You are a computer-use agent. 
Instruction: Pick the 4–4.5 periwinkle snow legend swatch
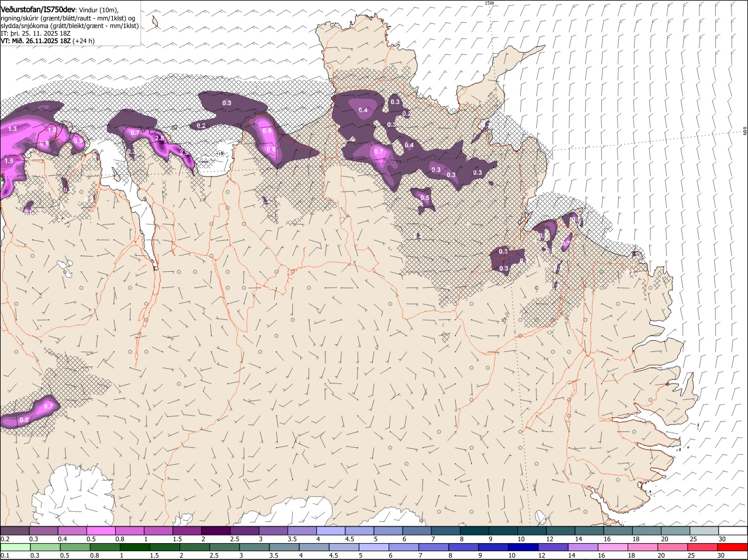tap(330, 531)
